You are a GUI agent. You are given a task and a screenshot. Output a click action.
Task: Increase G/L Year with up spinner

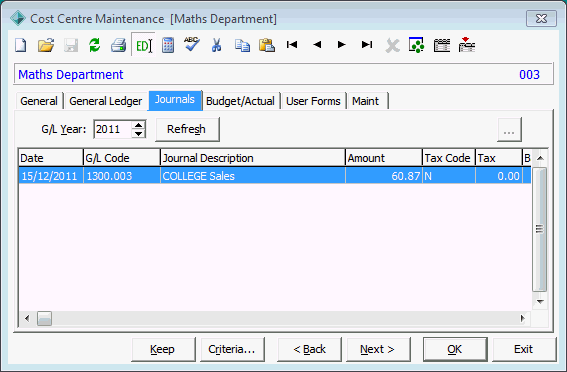click(138, 125)
